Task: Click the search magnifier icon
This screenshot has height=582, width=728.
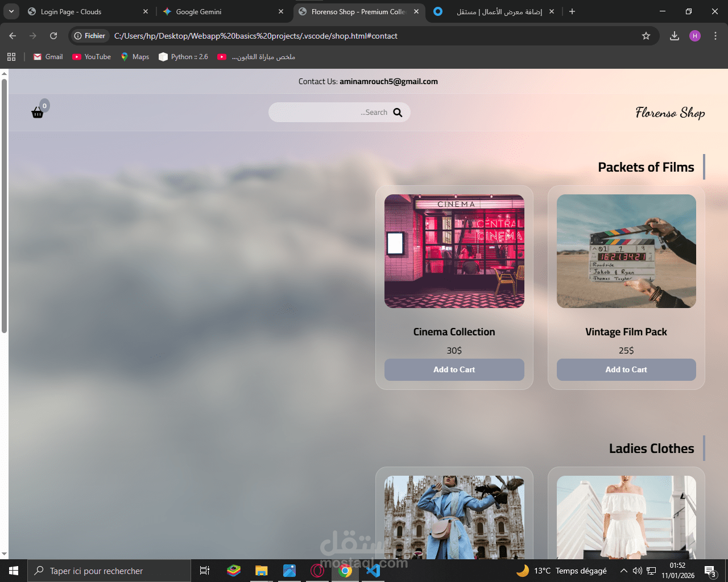Action: (398, 113)
